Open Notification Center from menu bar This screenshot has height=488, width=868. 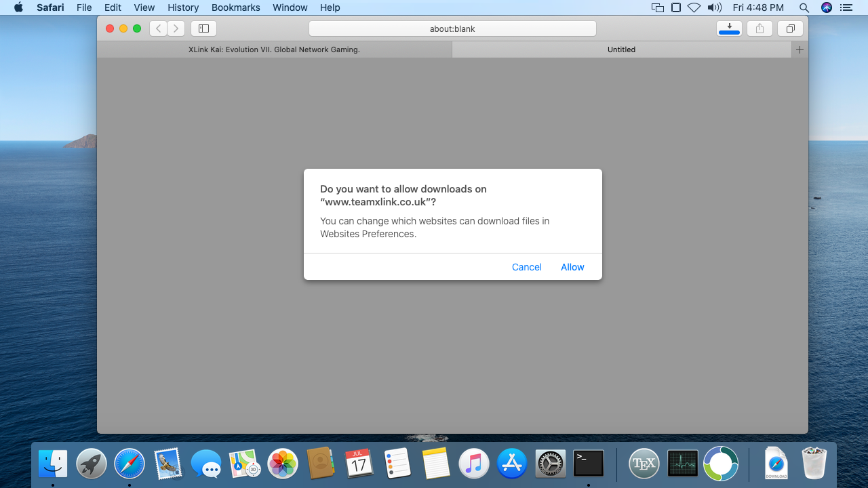tap(846, 7)
